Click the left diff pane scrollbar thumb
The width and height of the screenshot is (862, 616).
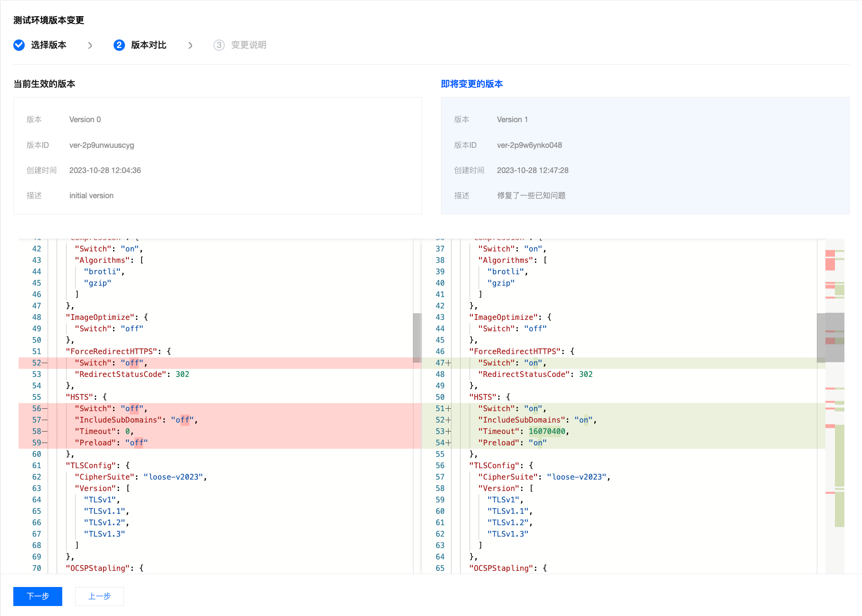(x=417, y=337)
